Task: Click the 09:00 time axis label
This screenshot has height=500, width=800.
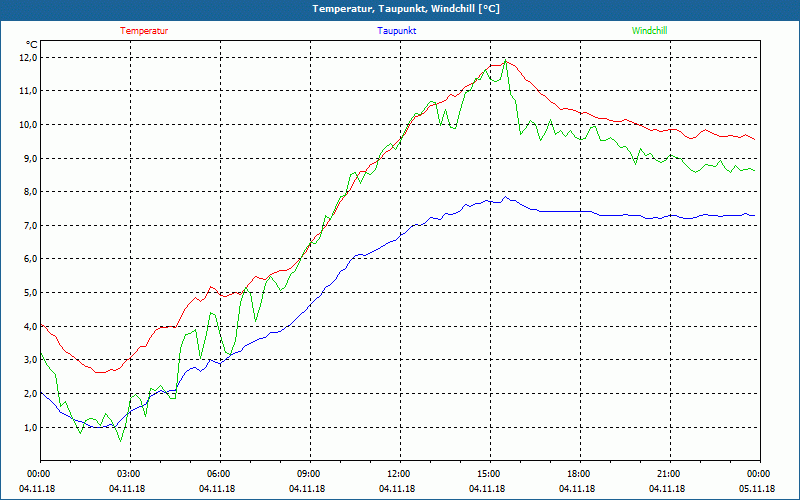Action: pos(311,473)
